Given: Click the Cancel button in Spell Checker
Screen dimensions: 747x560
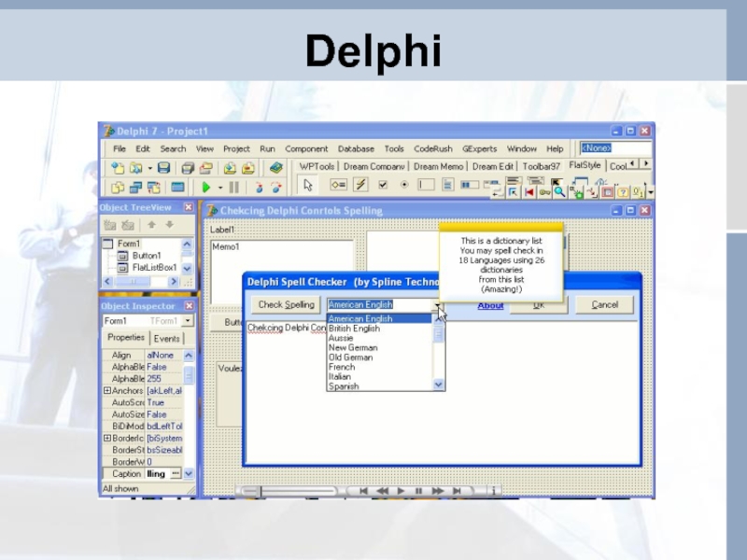Looking at the screenshot, I should tap(604, 305).
